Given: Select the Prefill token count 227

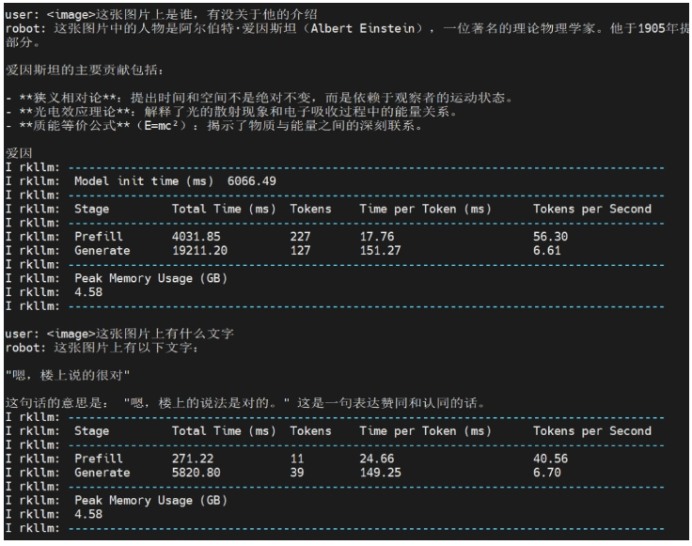Looking at the screenshot, I should [x=300, y=237].
